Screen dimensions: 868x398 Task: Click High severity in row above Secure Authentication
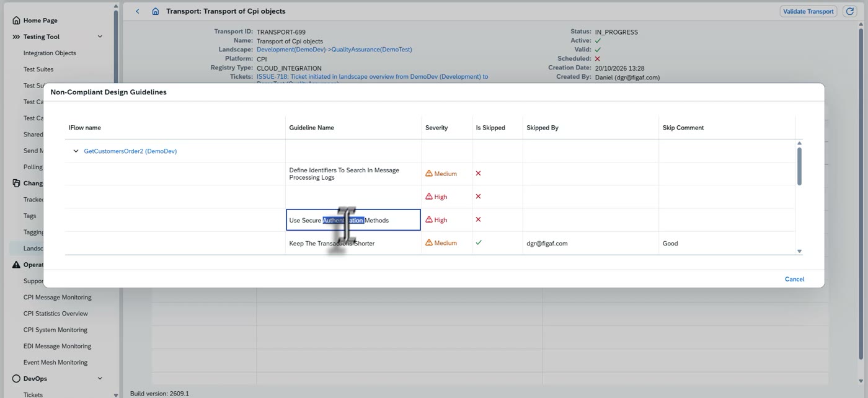(x=436, y=197)
